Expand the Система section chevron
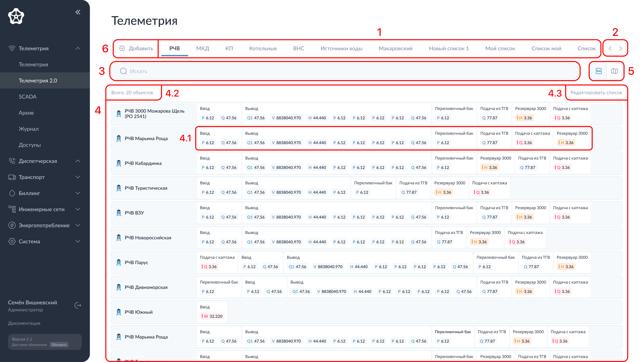 click(78, 241)
